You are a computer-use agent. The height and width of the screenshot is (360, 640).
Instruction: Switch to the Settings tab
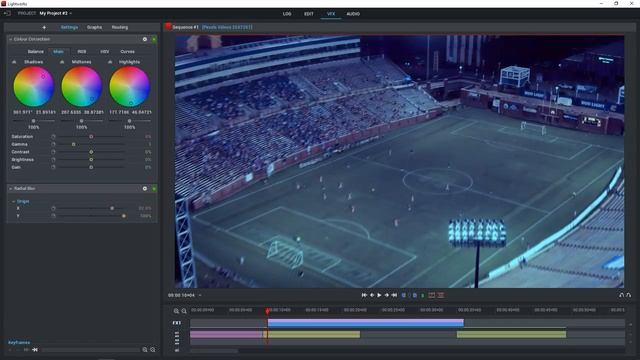pyautogui.click(x=69, y=27)
